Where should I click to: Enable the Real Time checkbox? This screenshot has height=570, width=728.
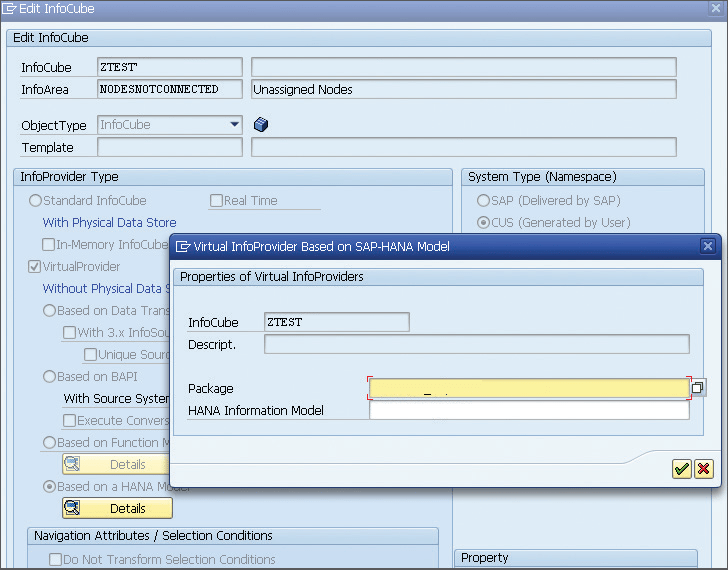point(216,201)
